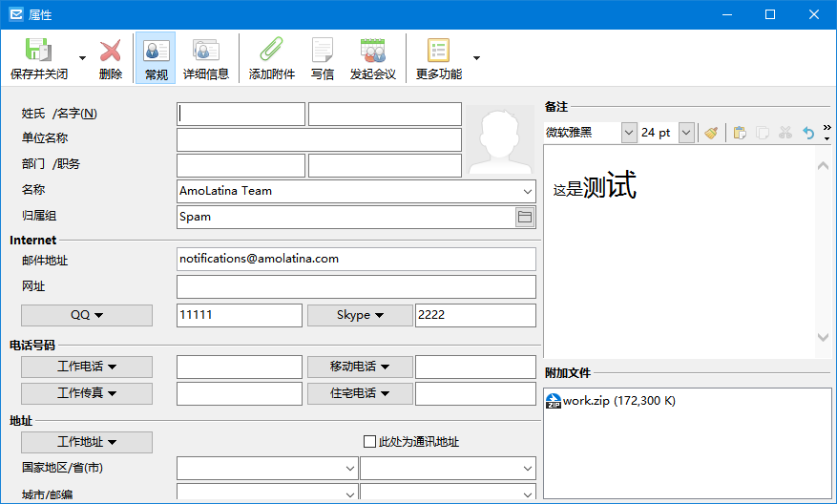Select the work.zip attachment

[x=611, y=401]
